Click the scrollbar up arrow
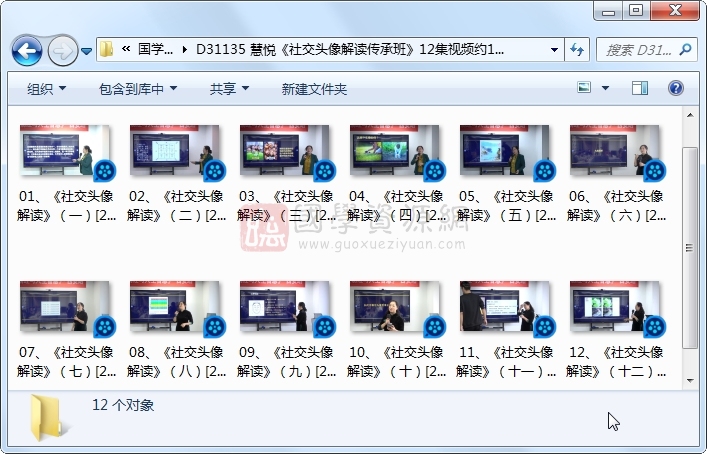Viewport: 707px width, 454px height. tap(690, 115)
